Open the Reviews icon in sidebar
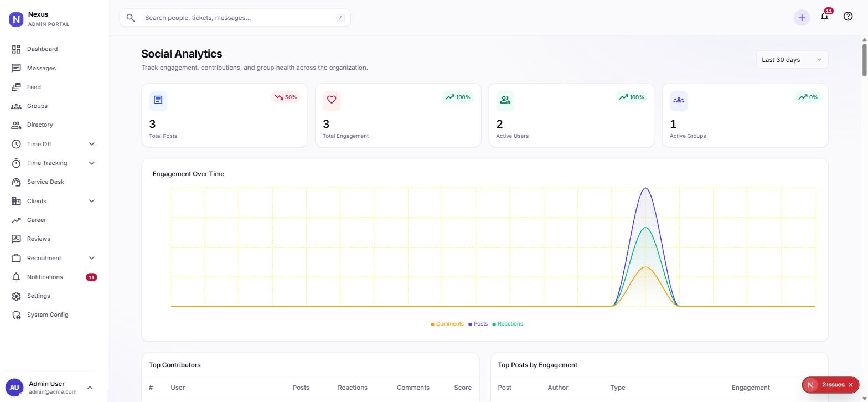 [x=16, y=239]
